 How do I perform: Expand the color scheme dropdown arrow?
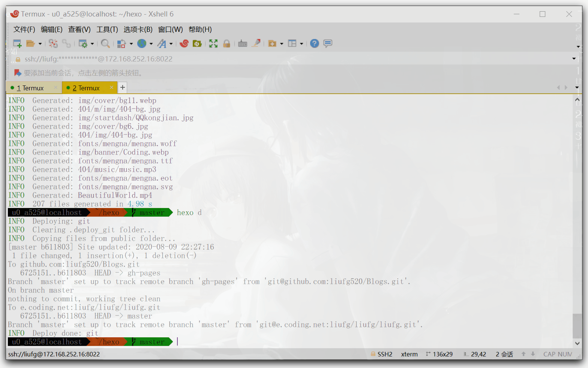point(131,44)
